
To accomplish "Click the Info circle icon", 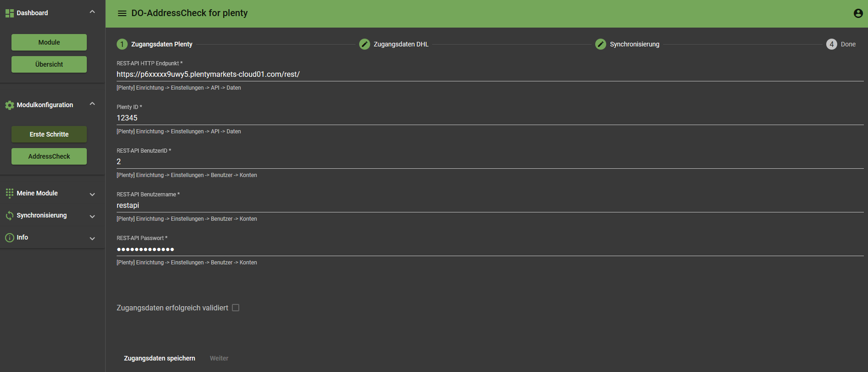I will point(9,238).
